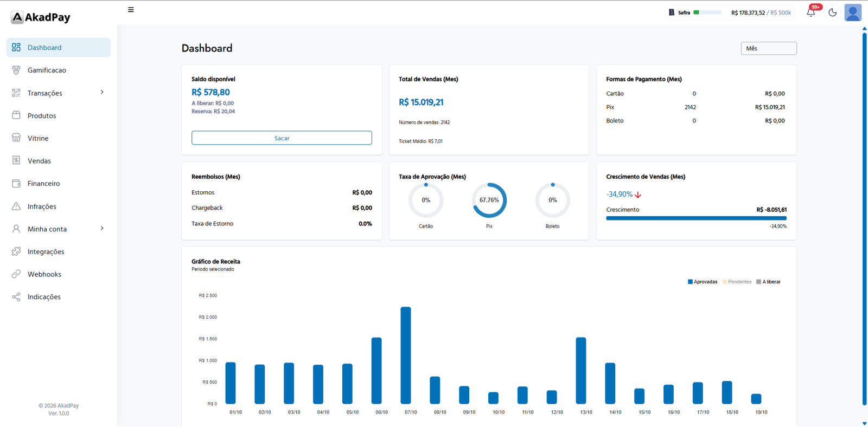Click the -34,90% growth percentage

(x=620, y=194)
